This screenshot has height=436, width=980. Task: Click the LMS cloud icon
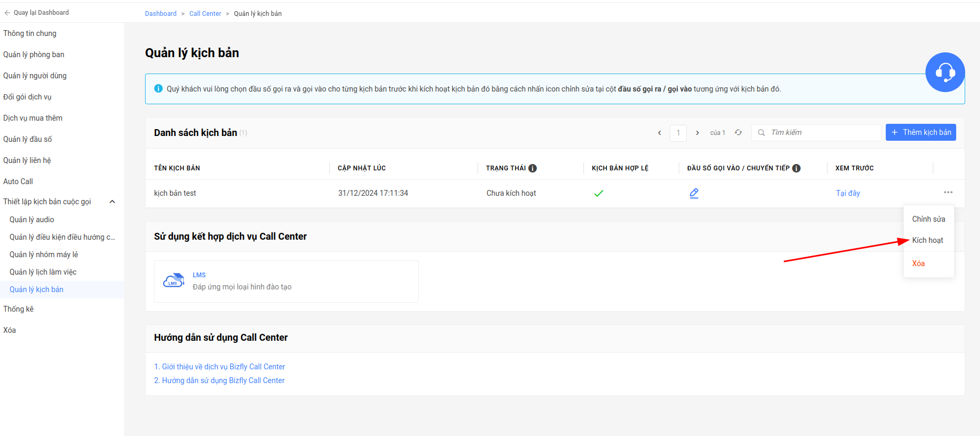(173, 280)
